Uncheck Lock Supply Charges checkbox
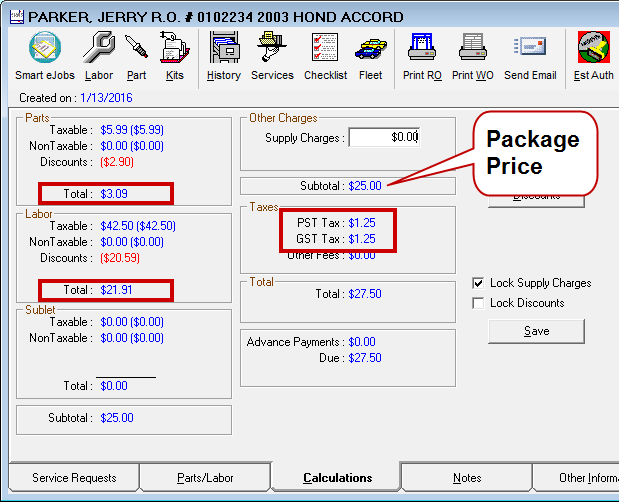 [479, 283]
